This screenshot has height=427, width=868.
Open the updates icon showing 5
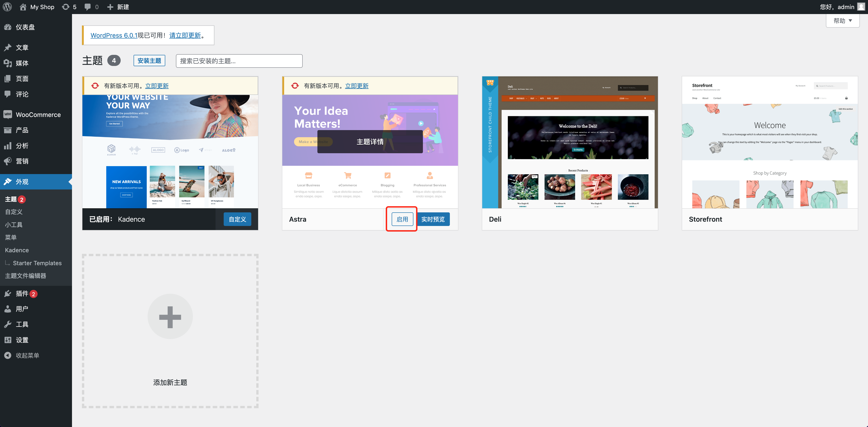[x=69, y=7]
